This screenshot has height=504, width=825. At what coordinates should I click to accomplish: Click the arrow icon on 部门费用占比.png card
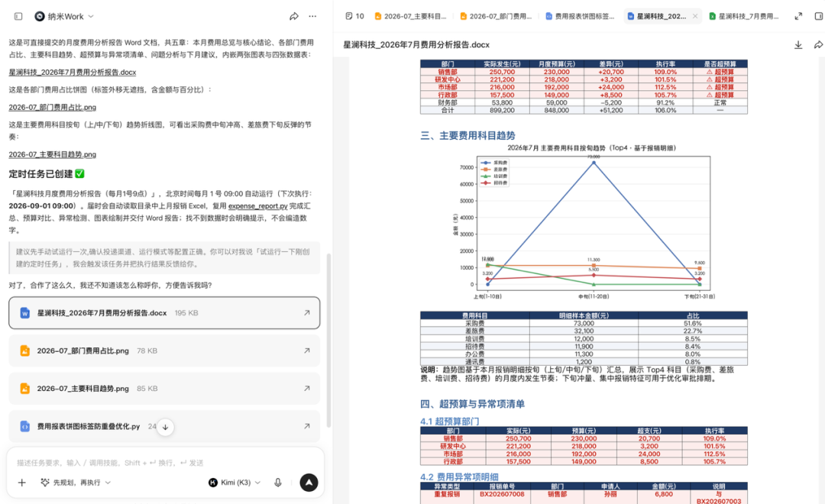pos(307,351)
